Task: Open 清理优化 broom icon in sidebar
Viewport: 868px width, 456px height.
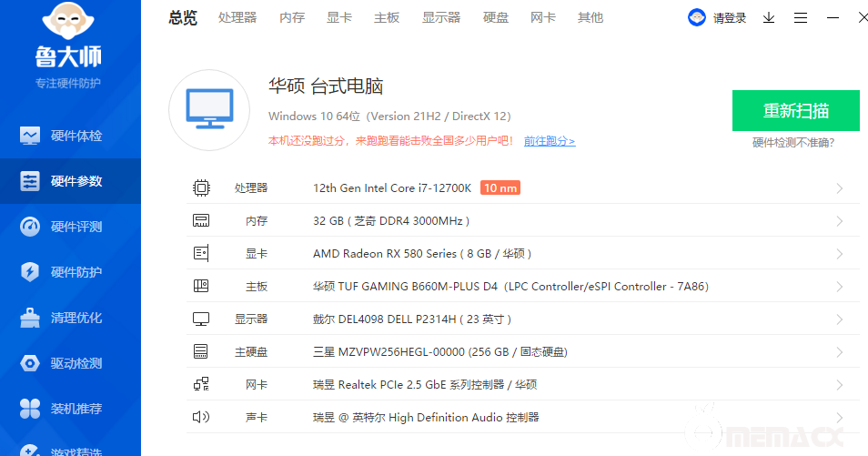Action: click(x=31, y=318)
